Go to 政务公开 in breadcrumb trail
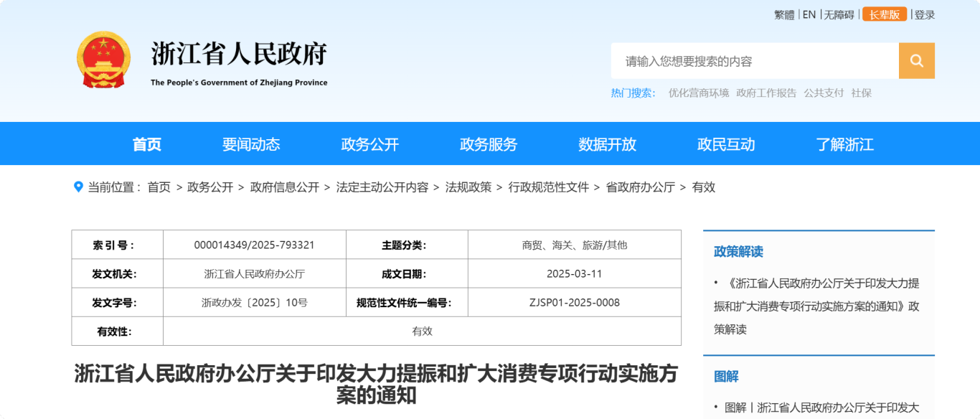 [x=210, y=187]
